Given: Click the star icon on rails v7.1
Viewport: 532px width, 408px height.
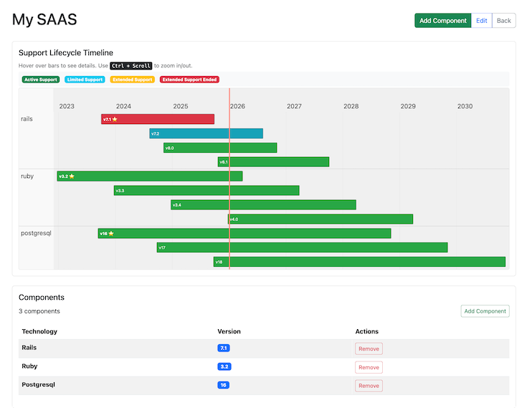Looking at the screenshot, I should click(x=115, y=119).
